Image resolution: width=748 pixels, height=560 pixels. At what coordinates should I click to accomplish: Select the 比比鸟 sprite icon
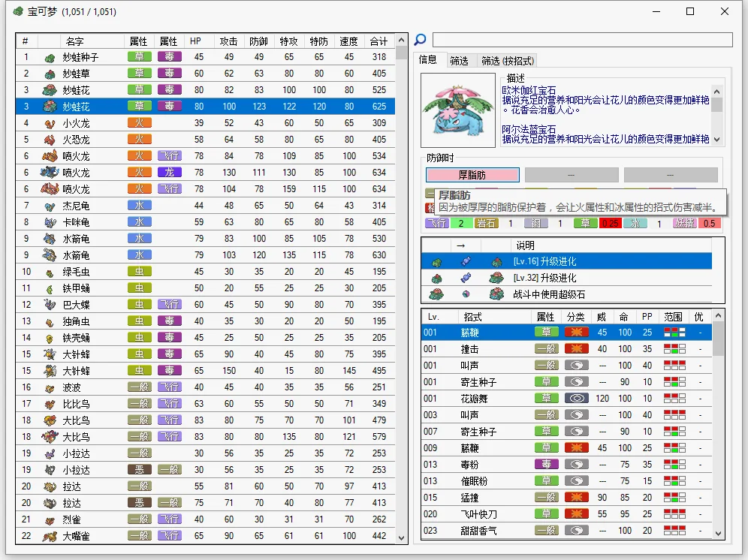[50, 405]
